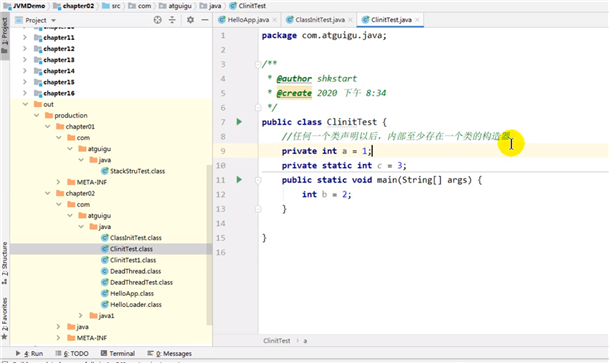Image resolution: width=609 pixels, height=363 pixels.
Task: Run main method via line 11 gutter arrow
Action: click(239, 180)
